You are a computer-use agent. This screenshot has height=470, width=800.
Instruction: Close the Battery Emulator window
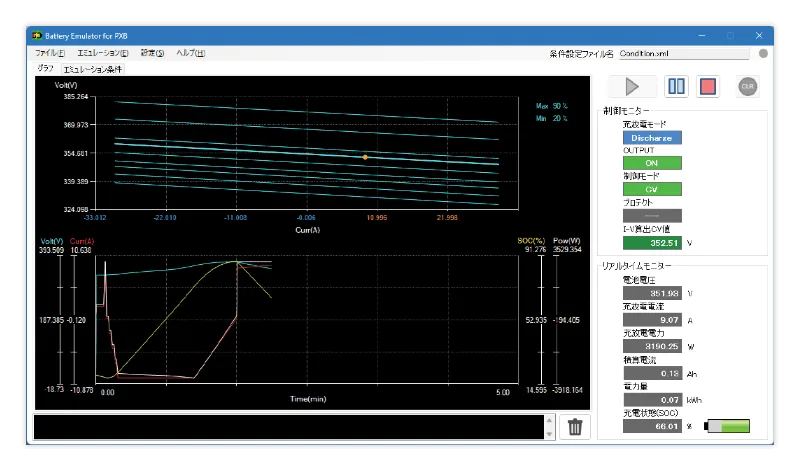[759, 36]
